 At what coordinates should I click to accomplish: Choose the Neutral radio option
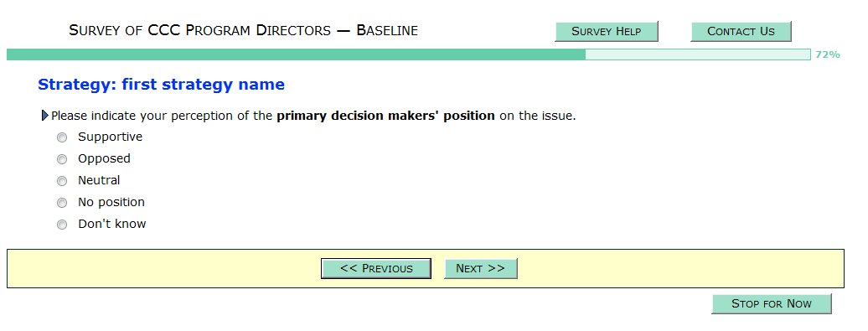[62, 181]
